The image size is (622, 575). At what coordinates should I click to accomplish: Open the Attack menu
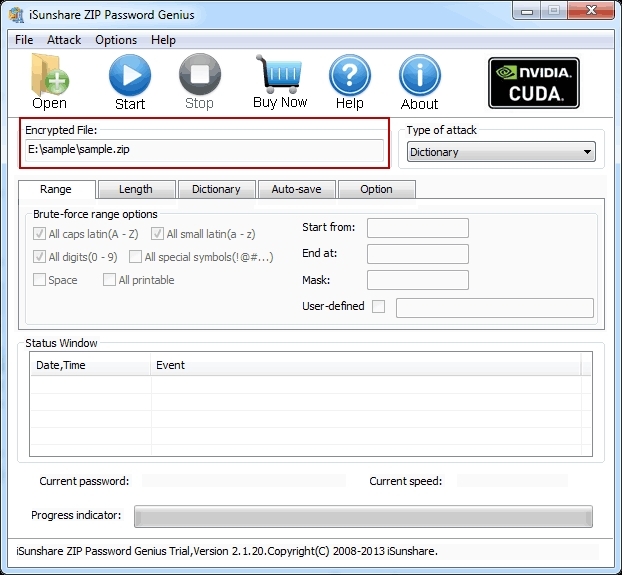coord(64,40)
